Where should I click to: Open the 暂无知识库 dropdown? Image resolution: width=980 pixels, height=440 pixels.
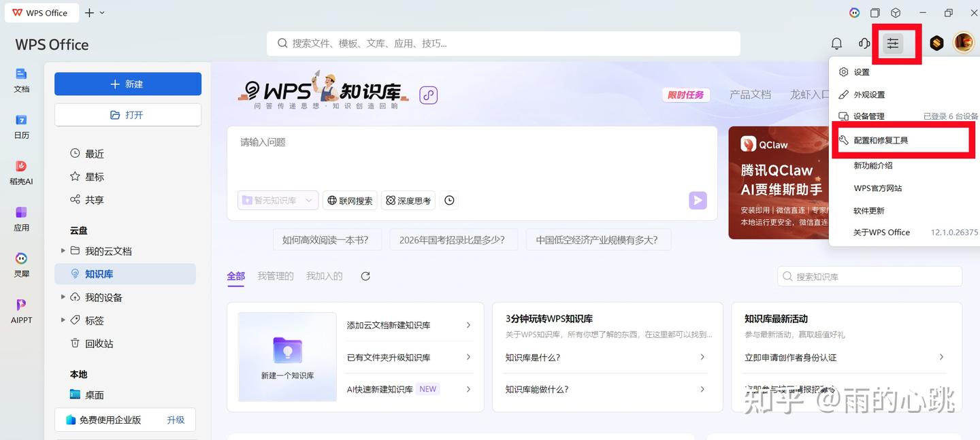tap(278, 201)
